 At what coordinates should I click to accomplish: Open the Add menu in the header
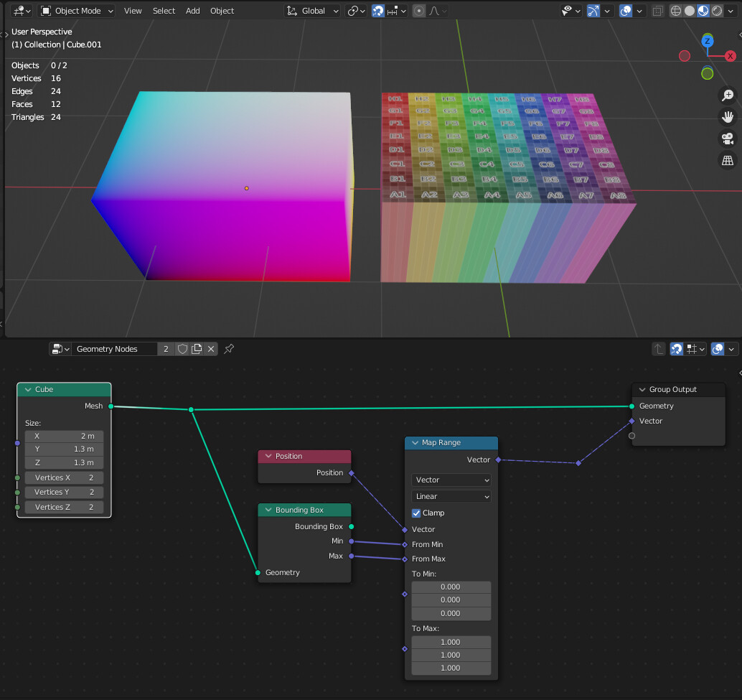coord(192,11)
